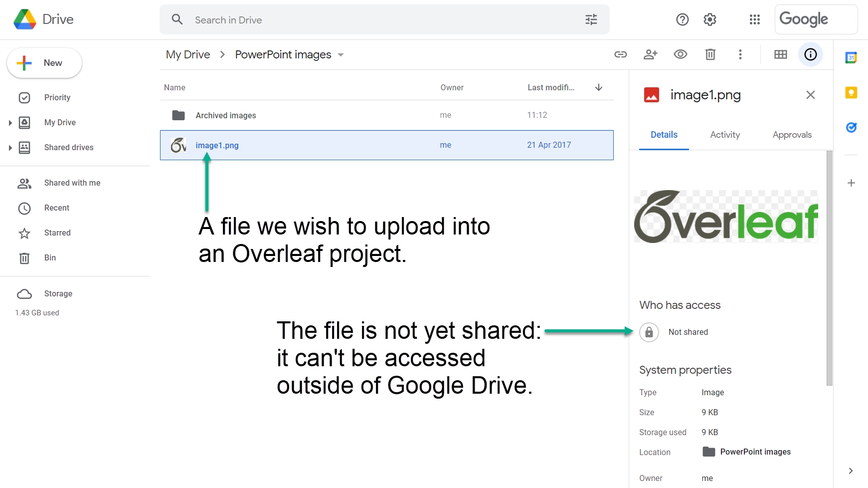Open the Google apps grid icon
Viewport: 868px width, 488px height.
[x=754, y=19]
